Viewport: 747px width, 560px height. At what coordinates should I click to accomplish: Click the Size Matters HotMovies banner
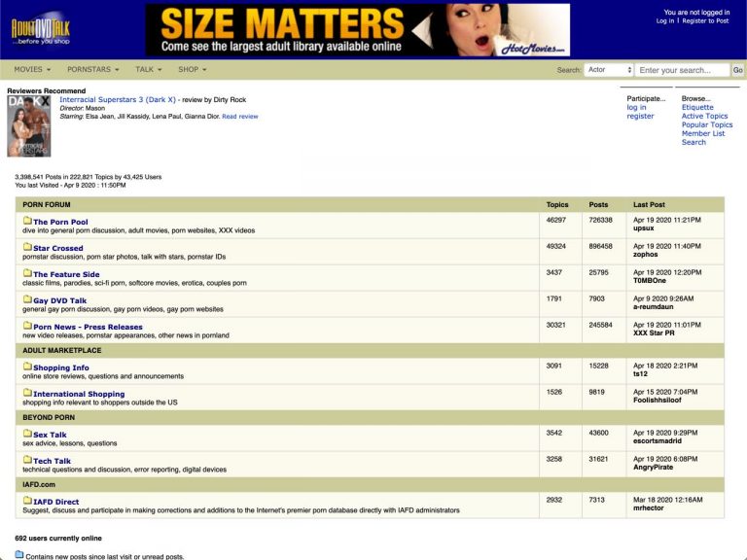[x=357, y=30]
